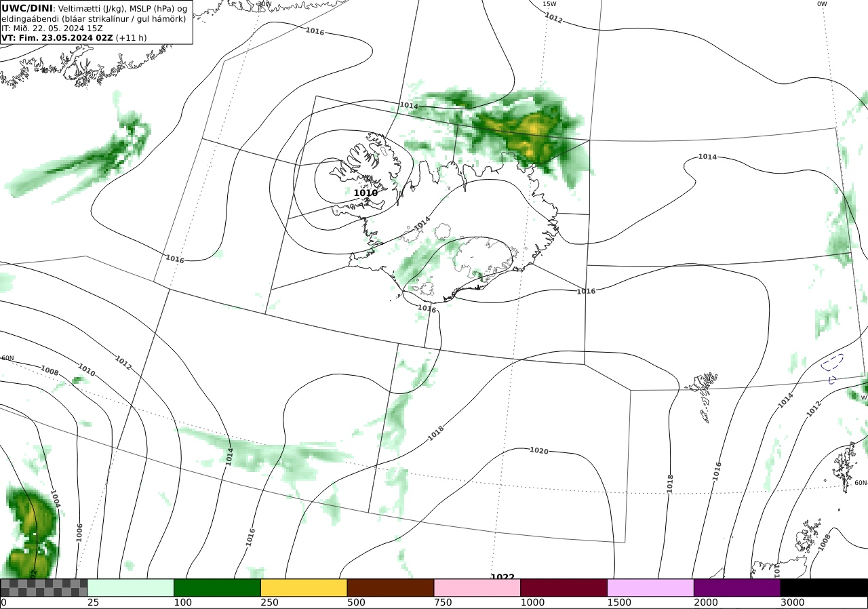
Task: Click the legend value 250
Action: point(269,602)
